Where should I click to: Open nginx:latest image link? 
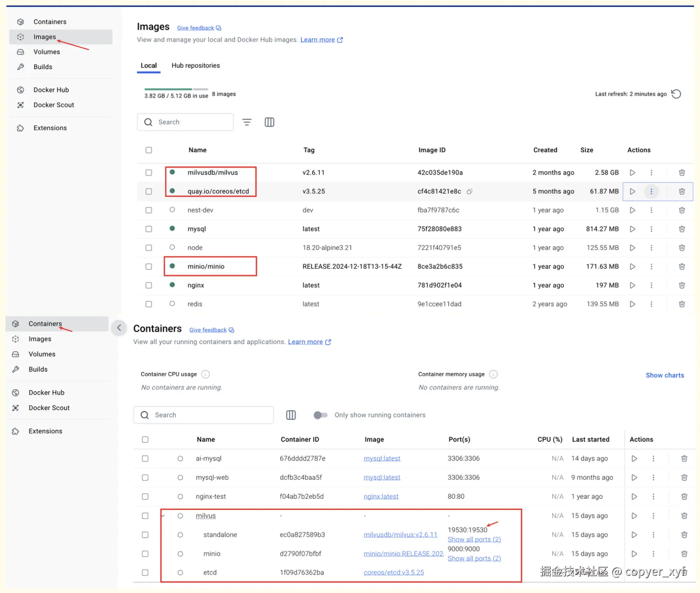(x=381, y=497)
